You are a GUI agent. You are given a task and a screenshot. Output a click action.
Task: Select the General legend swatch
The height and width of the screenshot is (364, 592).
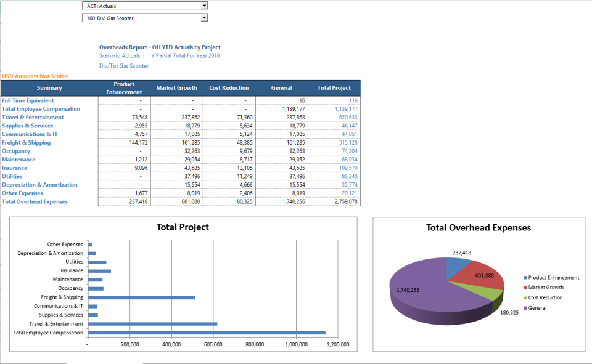pos(525,308)
